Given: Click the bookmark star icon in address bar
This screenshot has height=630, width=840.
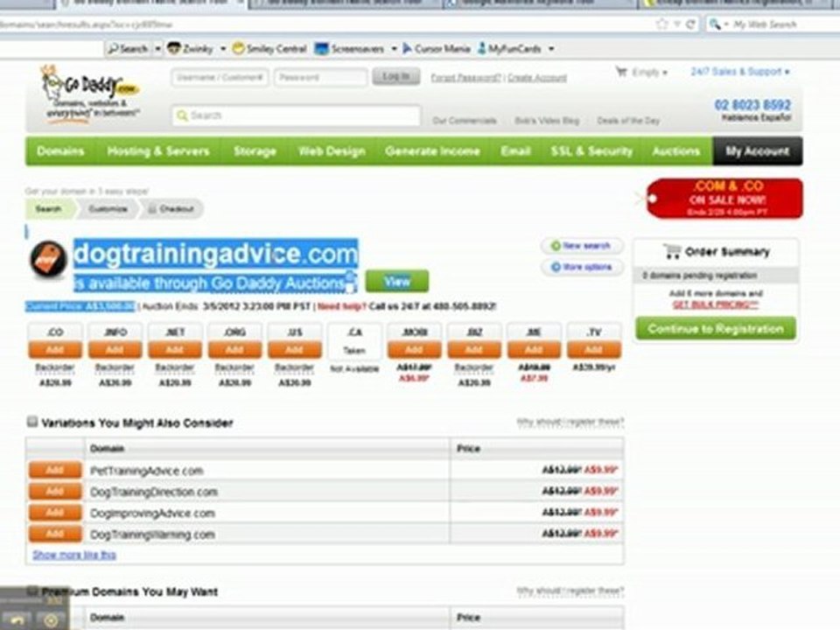Looking at the screenshot, I should click(x=662, y=24).
